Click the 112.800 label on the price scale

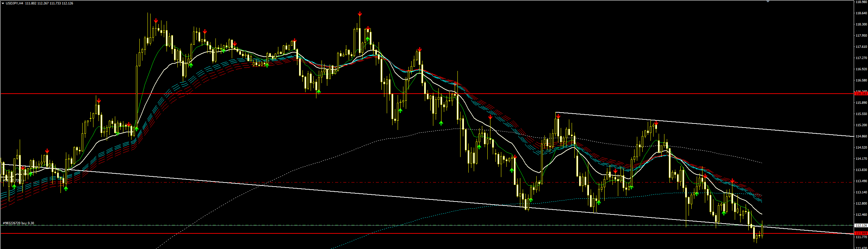click(x=861, y=204)
